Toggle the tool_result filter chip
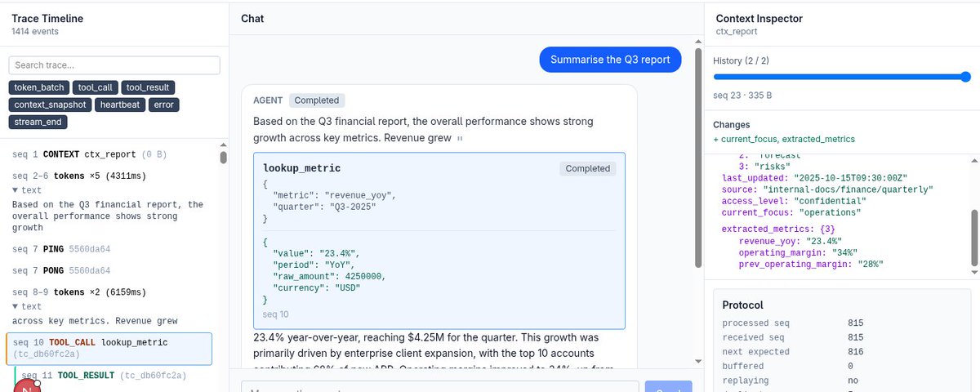The height and width of the screenshot is (392, 980). (x=149, y=87)
